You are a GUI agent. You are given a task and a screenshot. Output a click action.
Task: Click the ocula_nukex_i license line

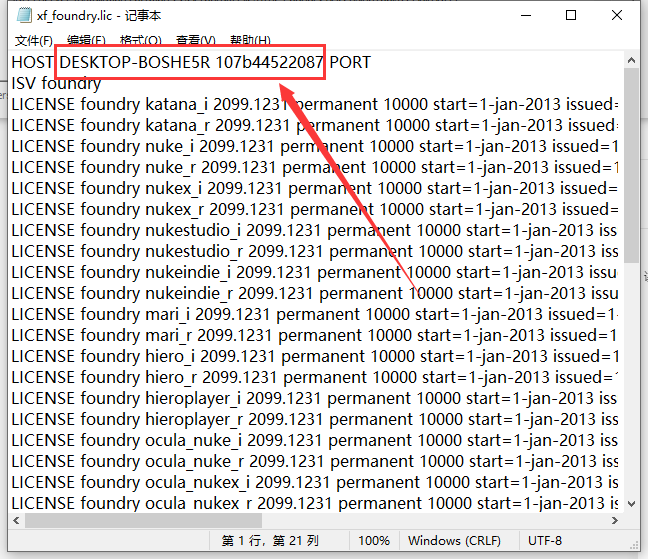coord(314,483)
